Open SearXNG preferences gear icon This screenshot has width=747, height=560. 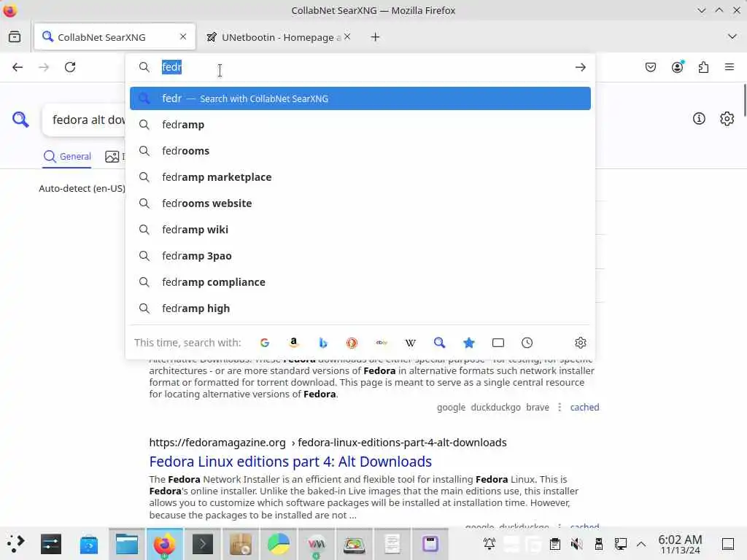(x=727, y=119)
